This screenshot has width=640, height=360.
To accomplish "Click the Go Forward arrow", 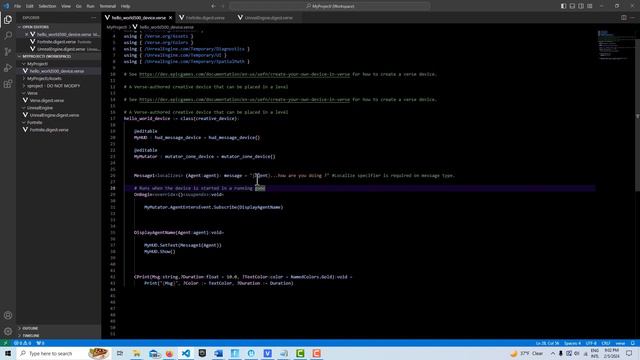I will [x=223, y=6].
